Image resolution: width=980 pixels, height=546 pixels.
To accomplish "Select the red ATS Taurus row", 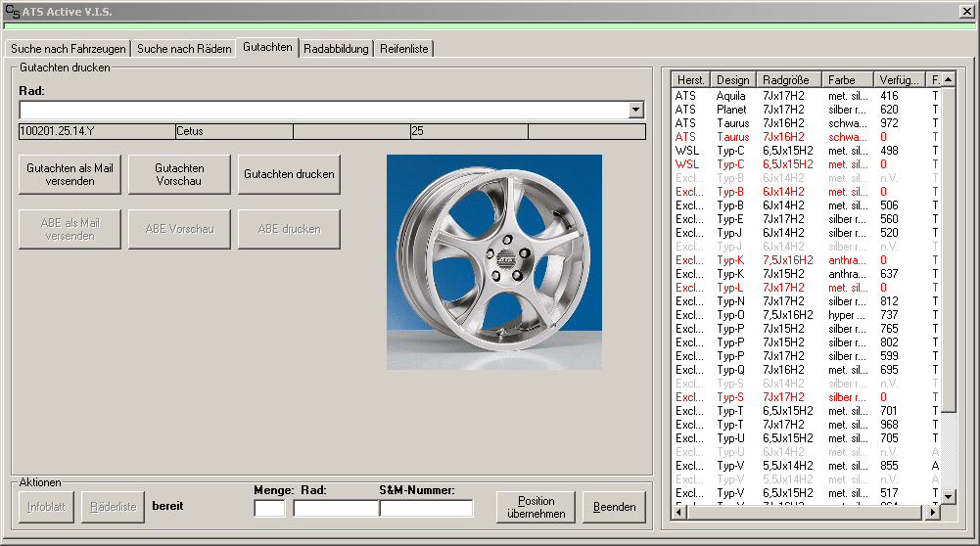I will click(x=807, y=137).
